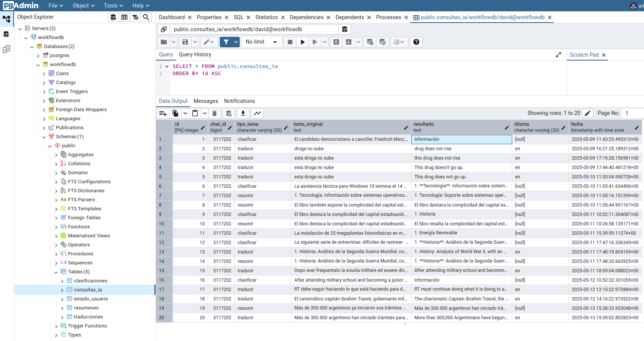The width and height of the screenshot is (644, 341).
Task: Switch to the Messages tab
Action: click(x=206, y=101)
